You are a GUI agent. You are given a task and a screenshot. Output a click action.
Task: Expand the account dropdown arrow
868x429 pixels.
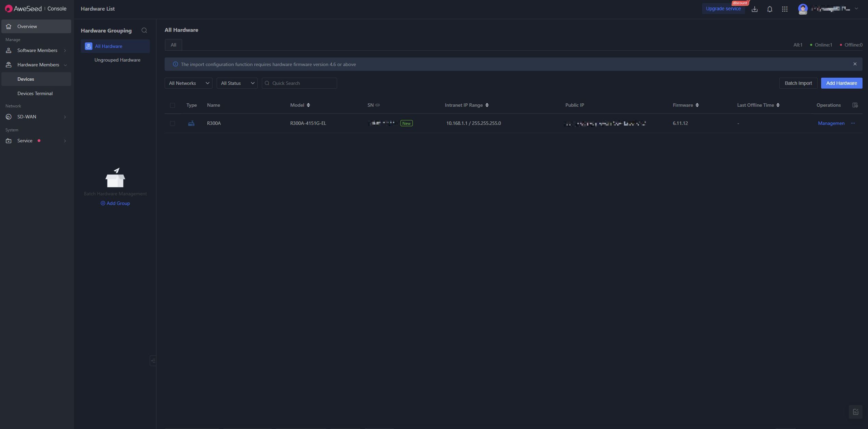856,9
